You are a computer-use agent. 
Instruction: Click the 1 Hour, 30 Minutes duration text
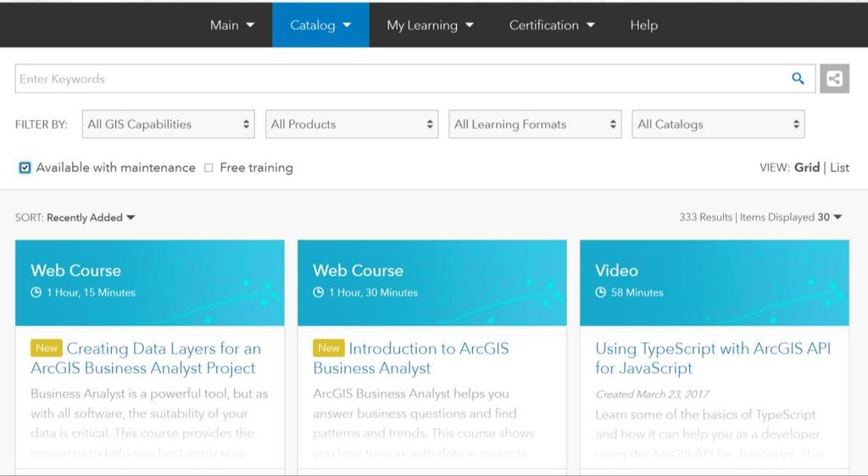[x=373, y=292]
